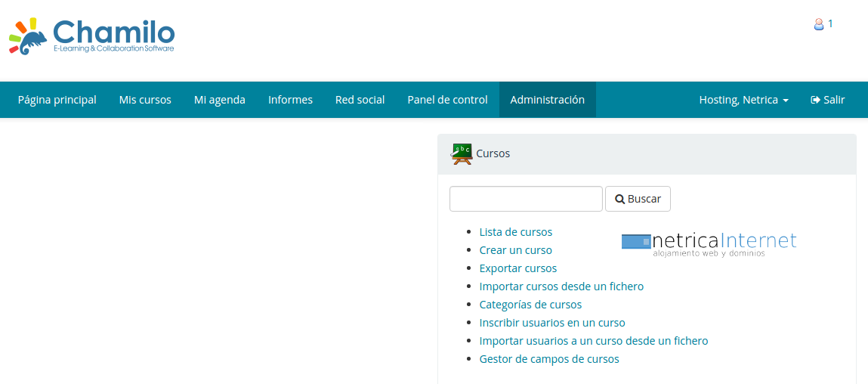The height and width of the screenshot is (384, 868).
Task: Open Mi agenda in navigation bar
Action: tap(220, 100)
